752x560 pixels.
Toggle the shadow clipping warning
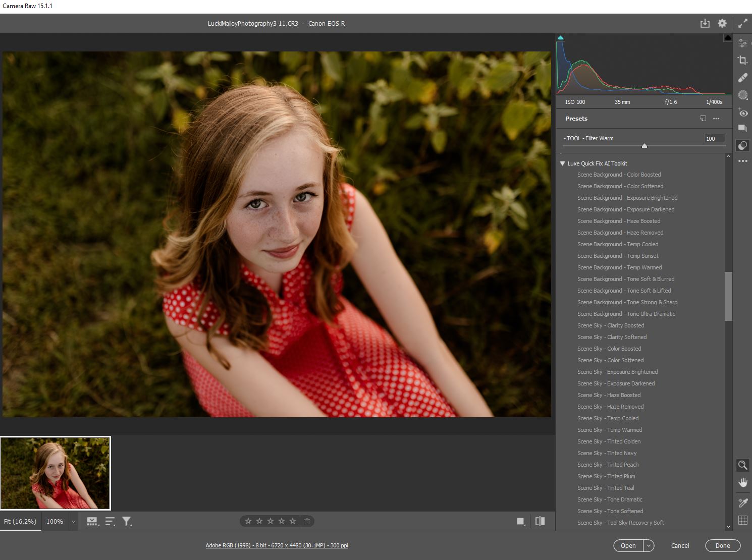pos(560,38)
